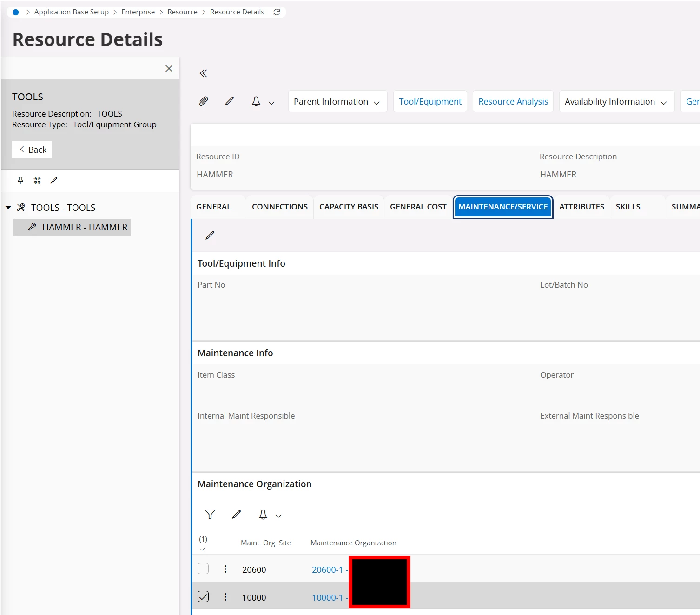Click the pin icon in tree toolbar
This screenshot has width=700, height=615.
[20, 181]
